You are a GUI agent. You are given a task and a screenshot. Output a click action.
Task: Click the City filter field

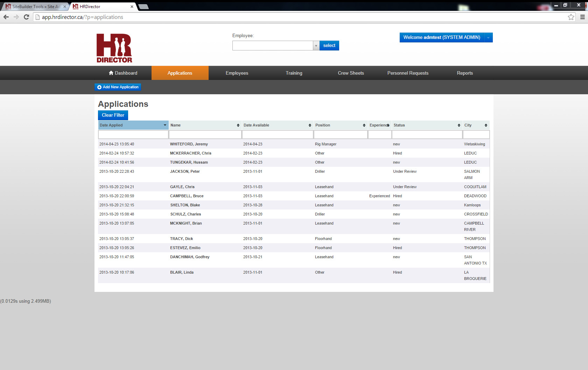point(476,135)
